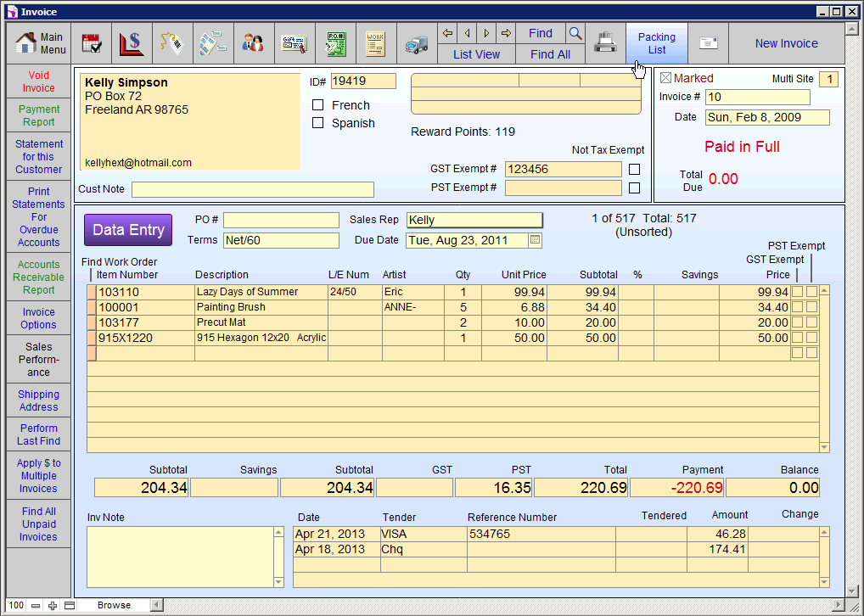Screen dimensions: 864x616
Task: Open the Work order icon
Action: click(376, 43)
